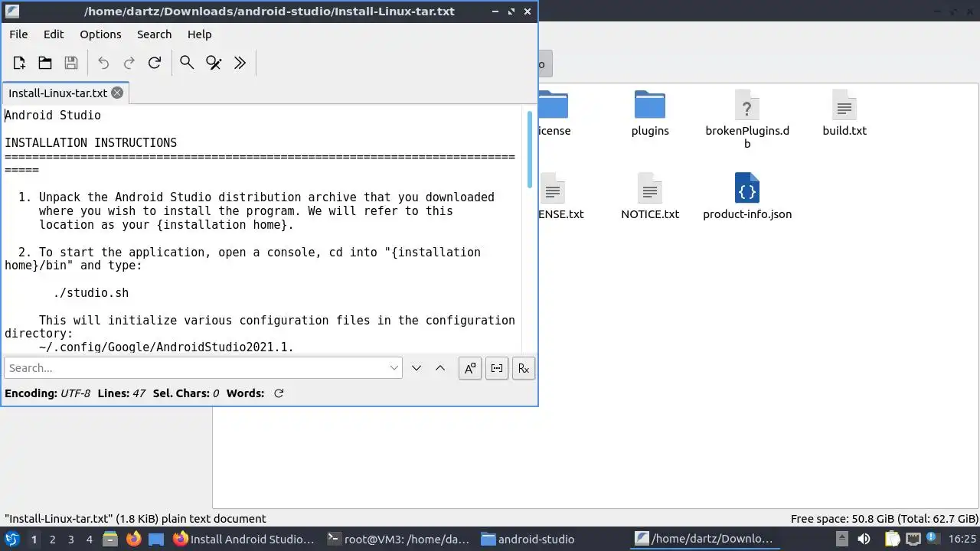Open the application launcher menu in taskbar

(x=12, y=539)
